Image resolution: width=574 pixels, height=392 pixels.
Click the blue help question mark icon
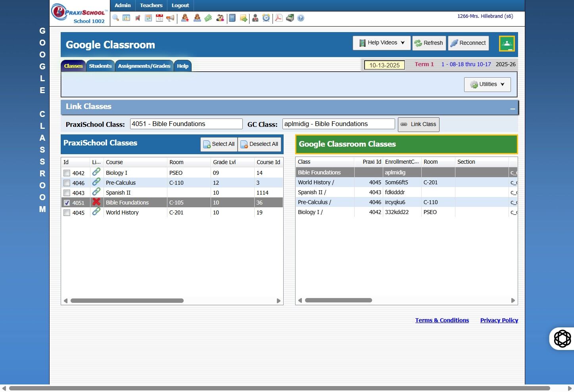pyautogui.click(x=301, y=18)
